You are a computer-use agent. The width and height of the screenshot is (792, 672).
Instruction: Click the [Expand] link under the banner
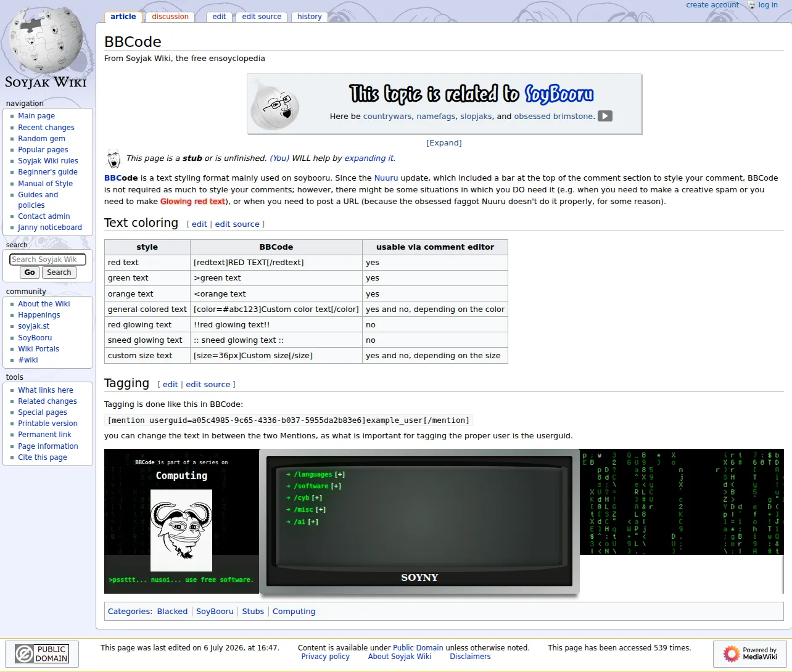point(444,143)
